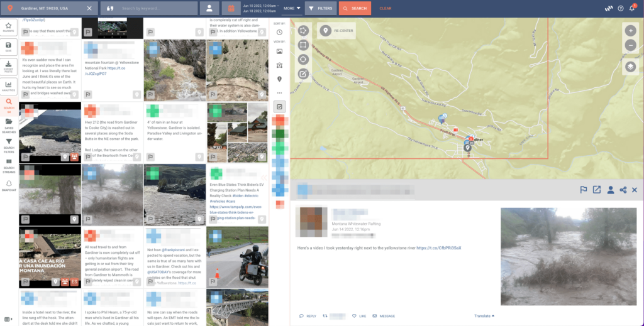The height and width of the screenshot is (326, 644).
Task: Open the four-photo cabin collage post
Action: [237, 133]
